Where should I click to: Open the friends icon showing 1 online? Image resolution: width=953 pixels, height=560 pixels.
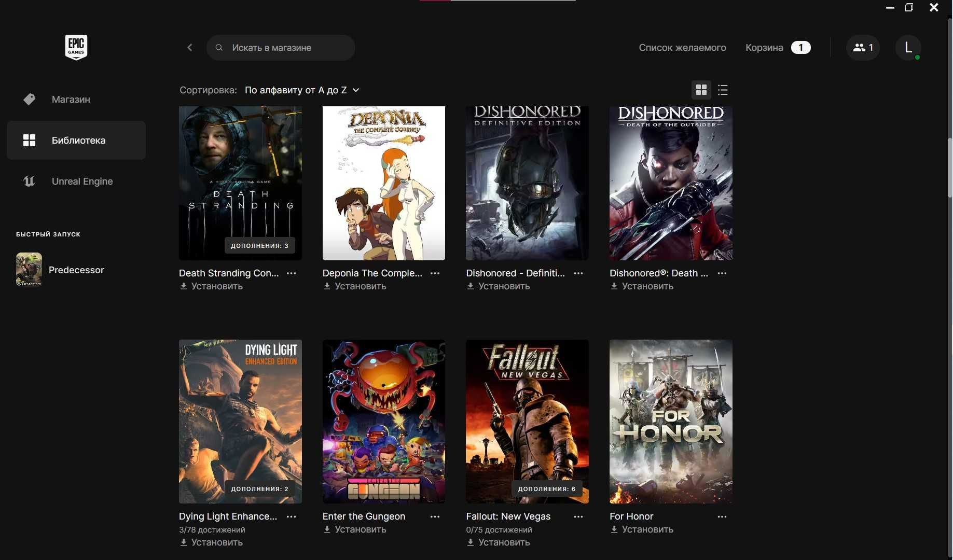[863, 48]
